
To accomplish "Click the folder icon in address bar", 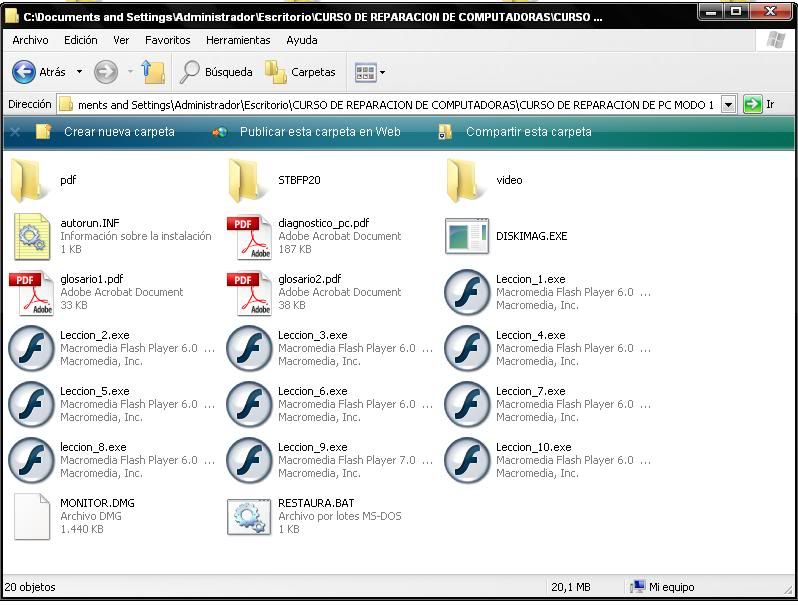I will [66, 105].
